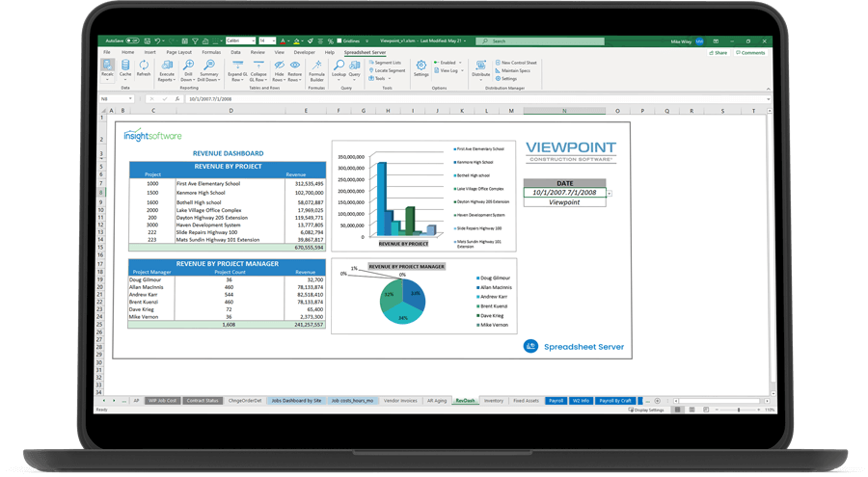
Task: Click the Display Settings button
Action: click(x=646, y=411)
